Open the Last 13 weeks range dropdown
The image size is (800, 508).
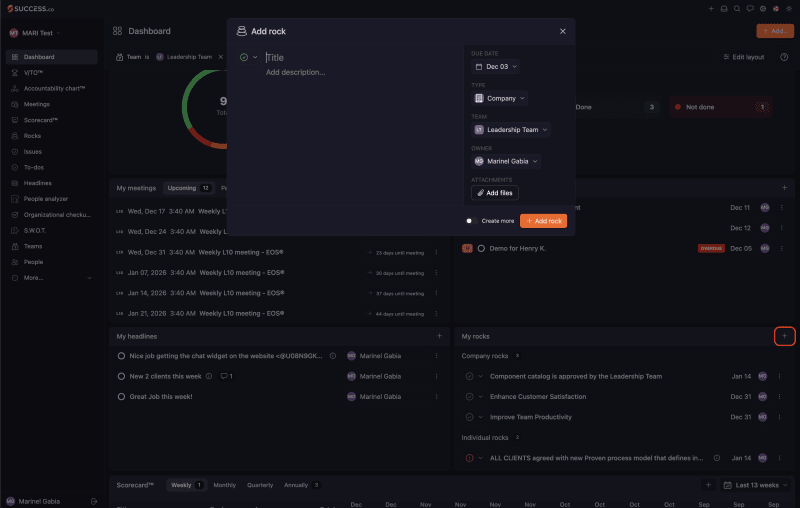click(x=756, y=485)
